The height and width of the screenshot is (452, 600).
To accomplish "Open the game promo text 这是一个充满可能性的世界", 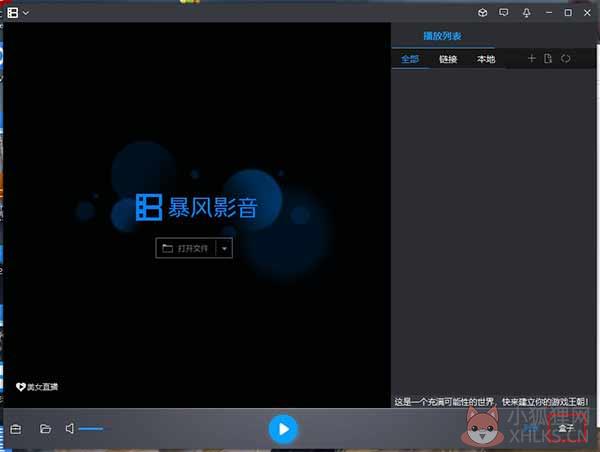I will [491, 402].
